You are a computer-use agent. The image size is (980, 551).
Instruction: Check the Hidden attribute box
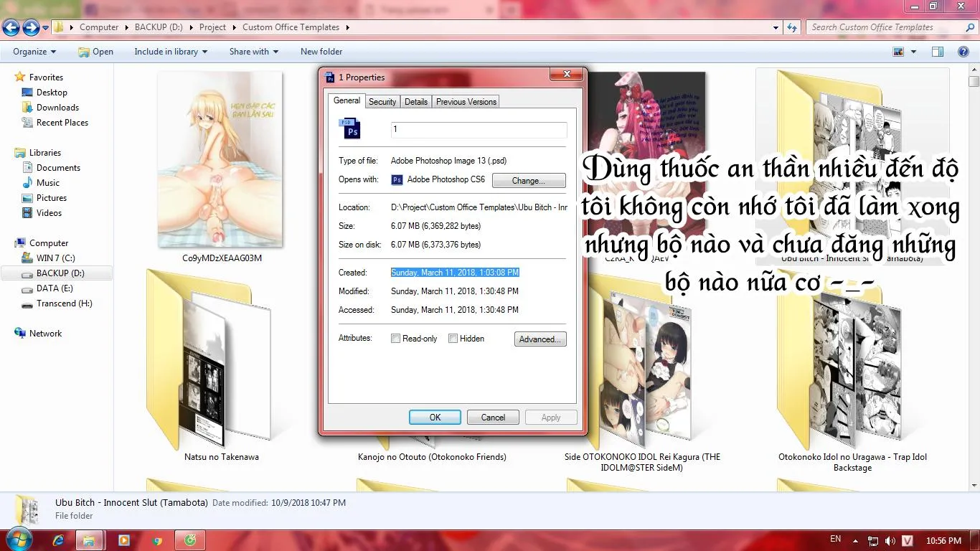coord(453,339)
